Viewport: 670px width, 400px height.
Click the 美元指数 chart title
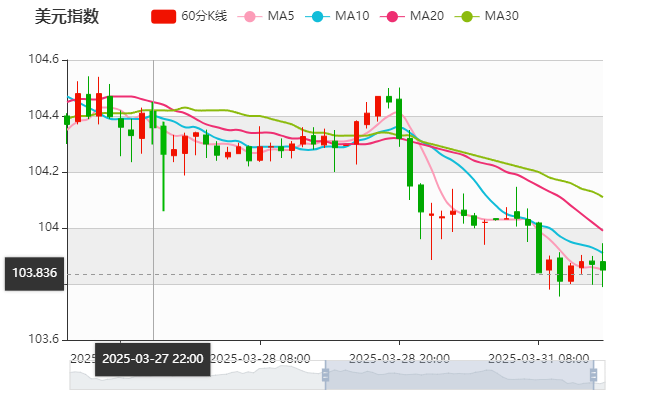point(66,16)
